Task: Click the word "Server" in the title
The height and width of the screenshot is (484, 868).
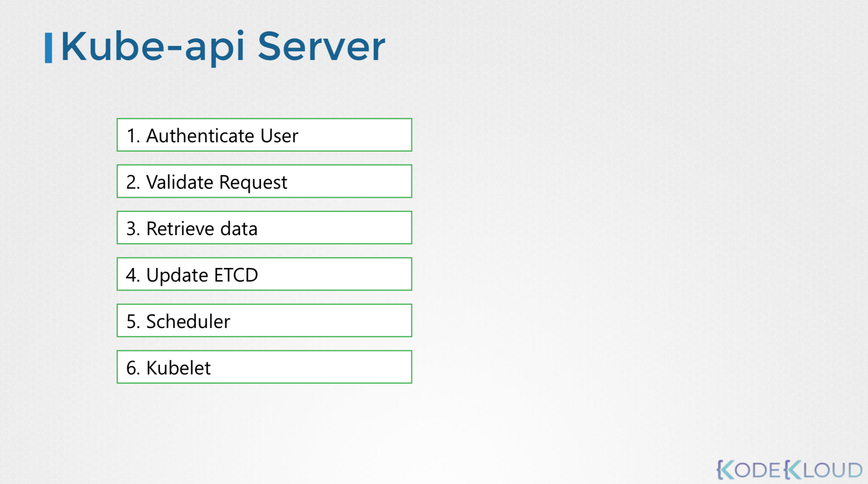Action: (x=321, y=47)
